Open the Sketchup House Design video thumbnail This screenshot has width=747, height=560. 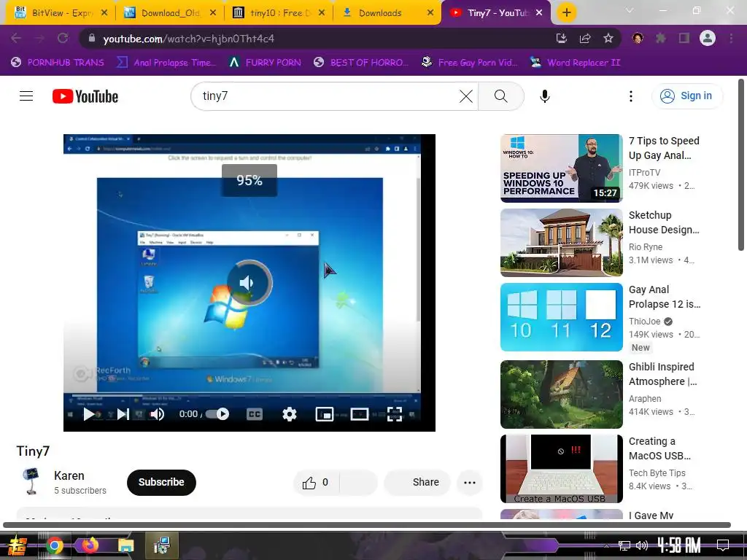coord(561,243)
